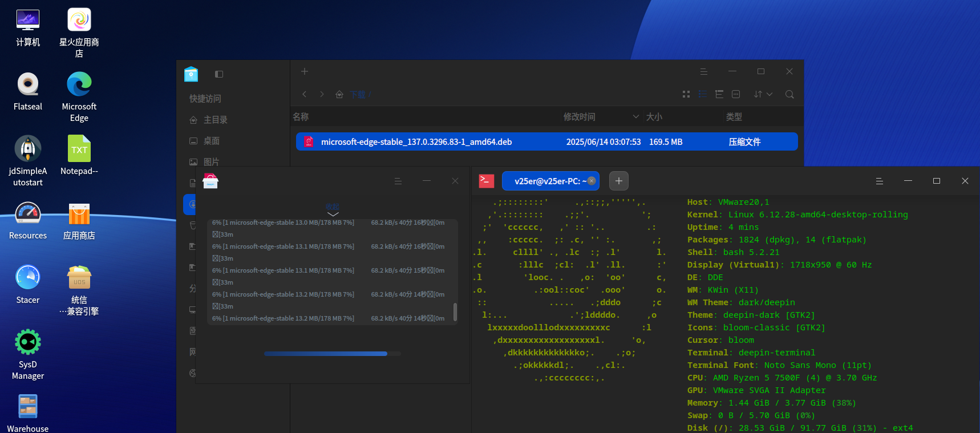980x433 pixels.
Task: Select 图片 in the file manager sidebar
Action: (x=212, y=162)
